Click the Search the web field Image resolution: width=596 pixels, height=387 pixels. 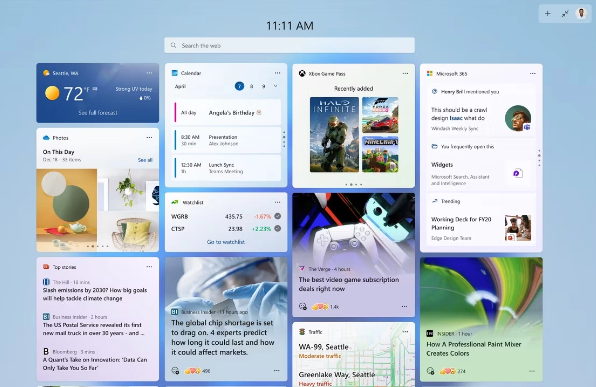coord(289,45)
